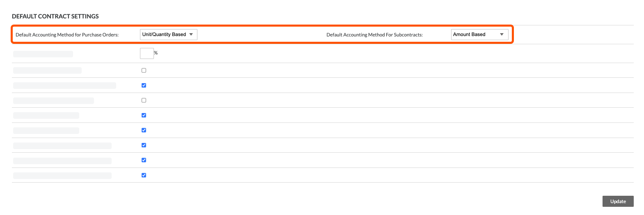Screen dimensions: 644x215
Task: Uncheck the fifth checkbox in the settings list
Action: click(144, 130)
